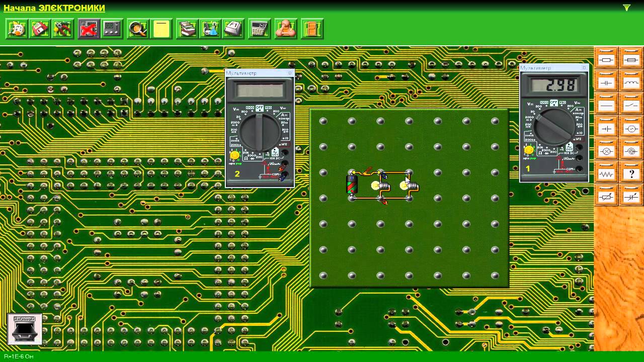
Task: Close multimeter 1 window
Action: point(584,67)
